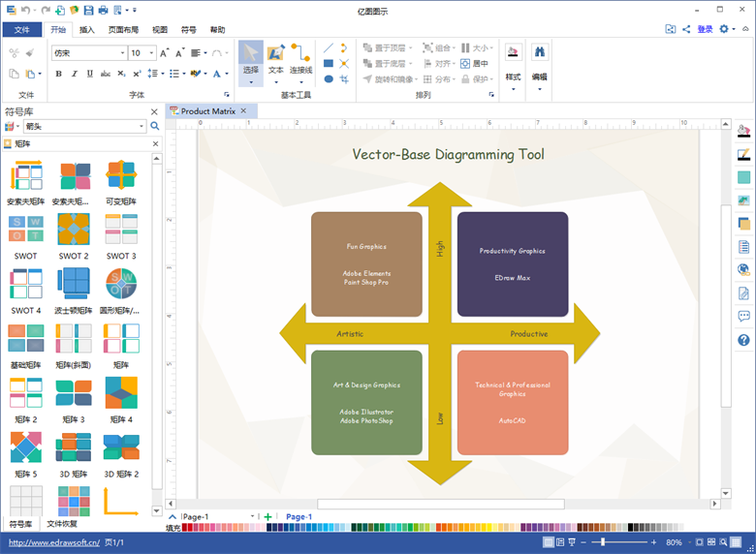Switch to the 视图 (View) tab
The image size is (756, 554).
160,30
